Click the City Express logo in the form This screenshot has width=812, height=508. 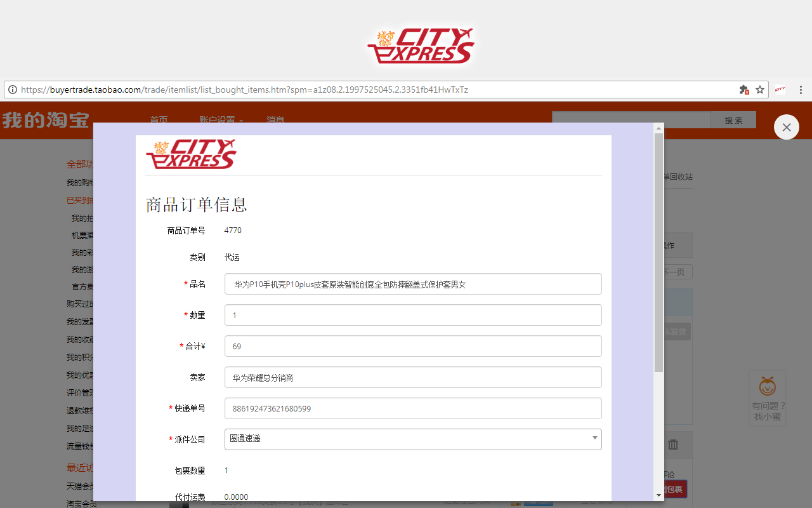(191, 154)
